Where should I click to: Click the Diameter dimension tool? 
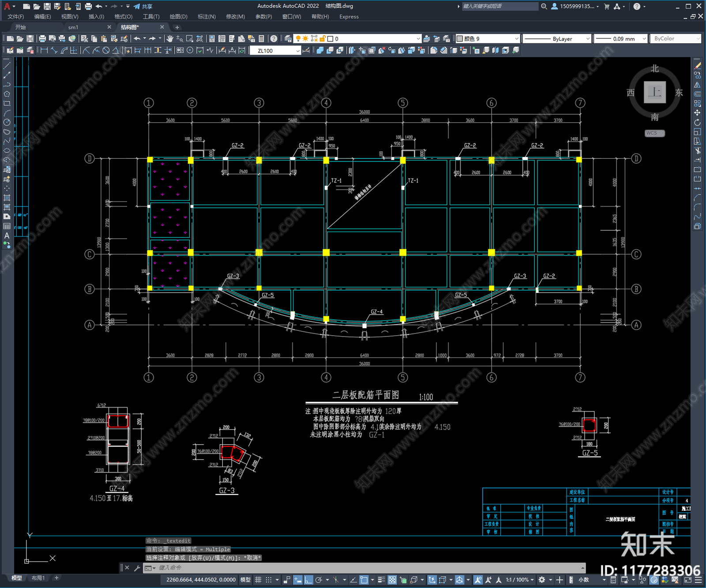click(x=106, y=50)
